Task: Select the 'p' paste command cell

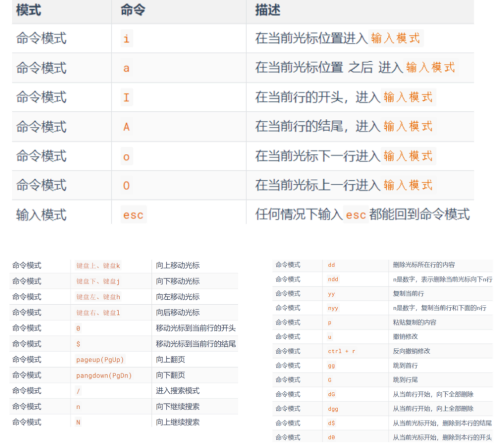Action: click(x=330, y=323)
